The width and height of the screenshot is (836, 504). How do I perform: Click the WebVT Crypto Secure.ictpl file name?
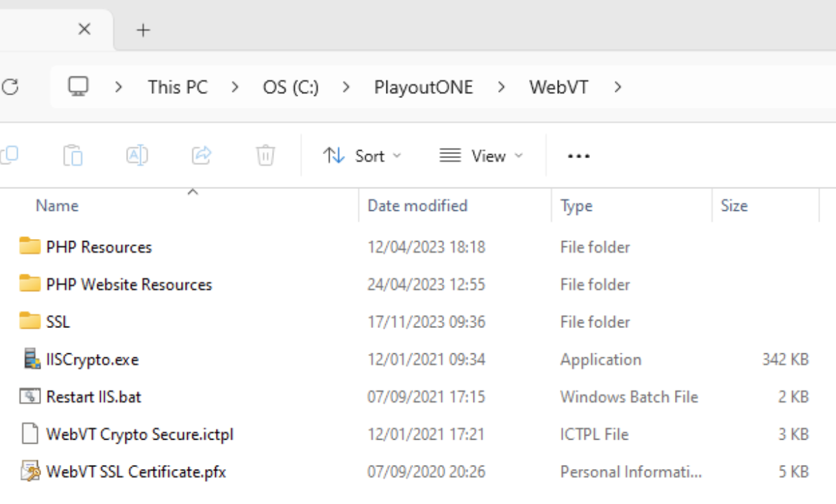click(x=140, y=434)
